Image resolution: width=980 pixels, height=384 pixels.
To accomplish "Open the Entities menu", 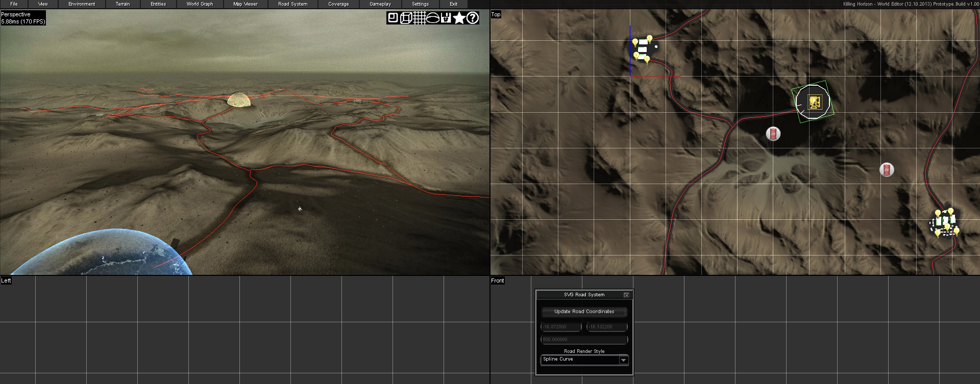I will coord(158,4).
